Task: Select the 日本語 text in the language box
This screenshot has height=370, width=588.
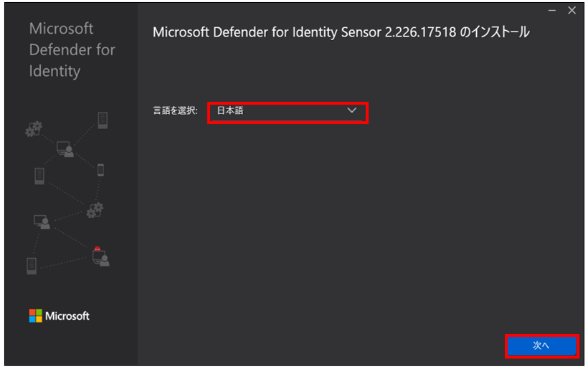Action: point(230,110)
